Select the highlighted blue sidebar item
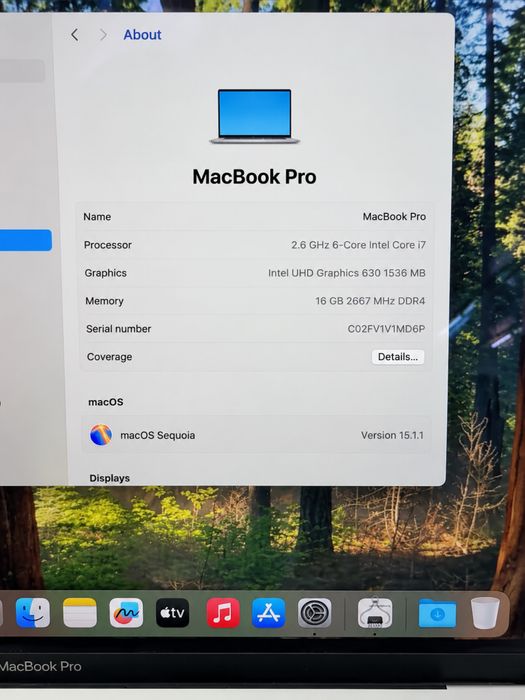 coord(25,240)
